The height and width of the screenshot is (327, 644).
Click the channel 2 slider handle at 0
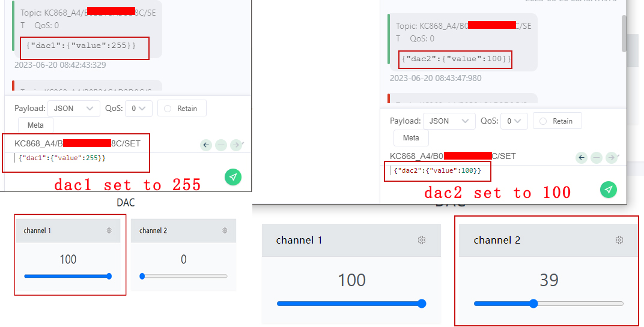point(142,276)
